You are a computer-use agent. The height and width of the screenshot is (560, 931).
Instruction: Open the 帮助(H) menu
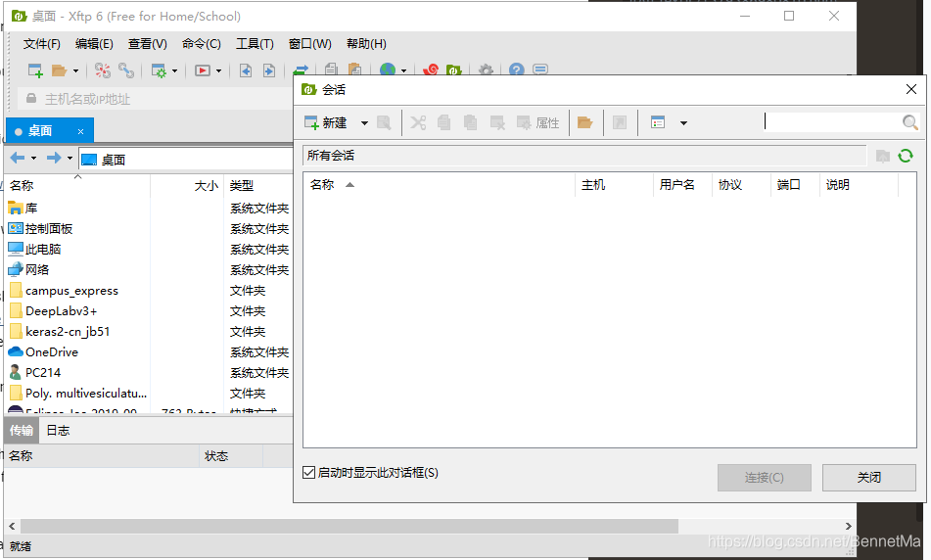[366, 44]
